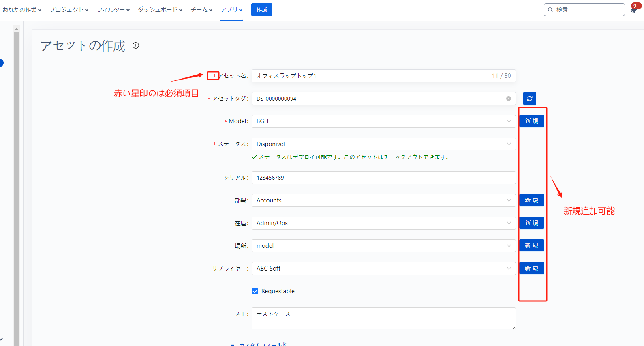Viewport: 644px width, 346px height.
Task: Open the アプリ menu in navigation bar
Action: click(231, 10)
